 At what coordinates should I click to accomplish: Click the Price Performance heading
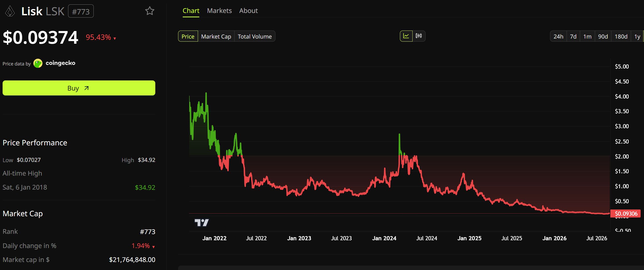(35, 143)
